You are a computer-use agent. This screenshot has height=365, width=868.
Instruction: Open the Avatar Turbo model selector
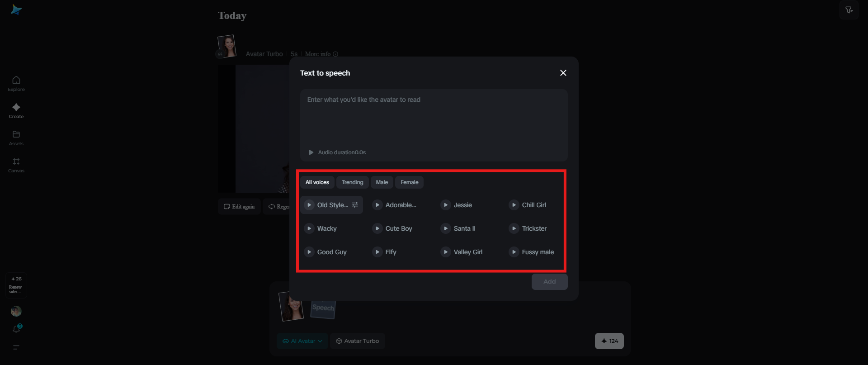(358, 341)
